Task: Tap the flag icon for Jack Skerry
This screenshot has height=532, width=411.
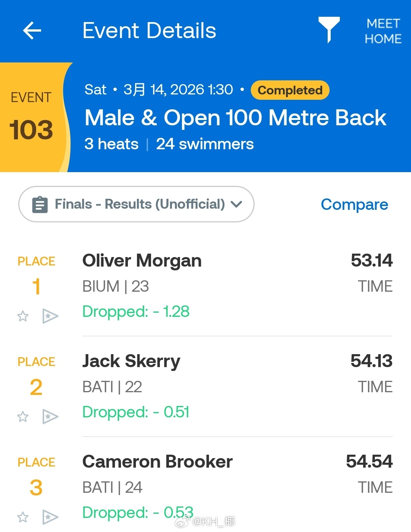Action: click(50, 417)
